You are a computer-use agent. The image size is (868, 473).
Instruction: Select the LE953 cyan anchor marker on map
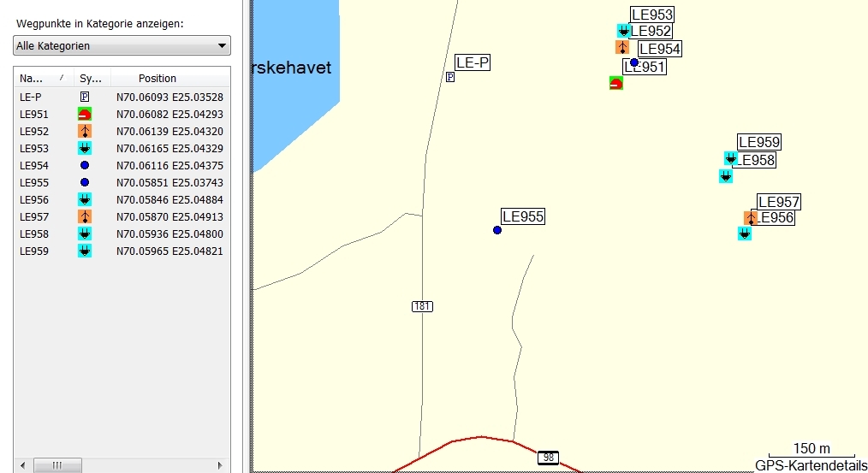pyautogui.click(x=624, y=31)
